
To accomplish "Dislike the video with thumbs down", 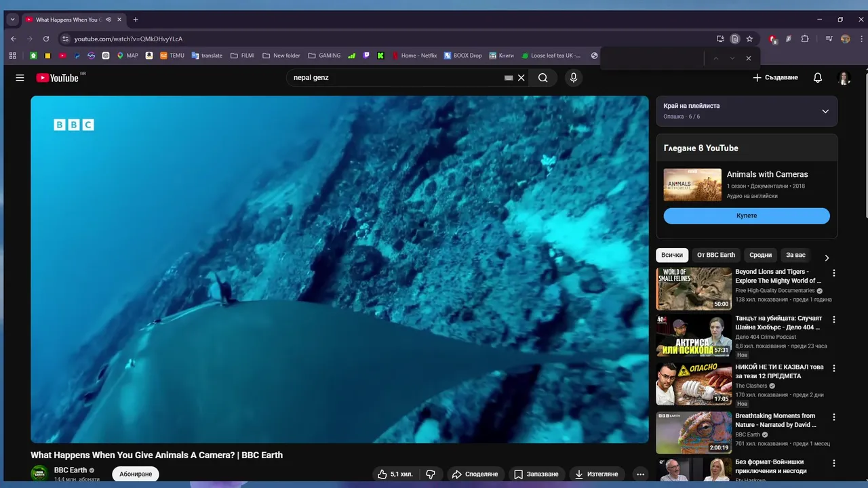I will 430,474.
